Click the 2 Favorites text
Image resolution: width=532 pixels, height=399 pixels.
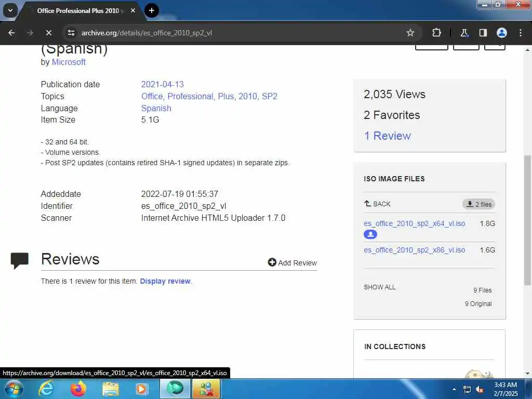point(392,115)
